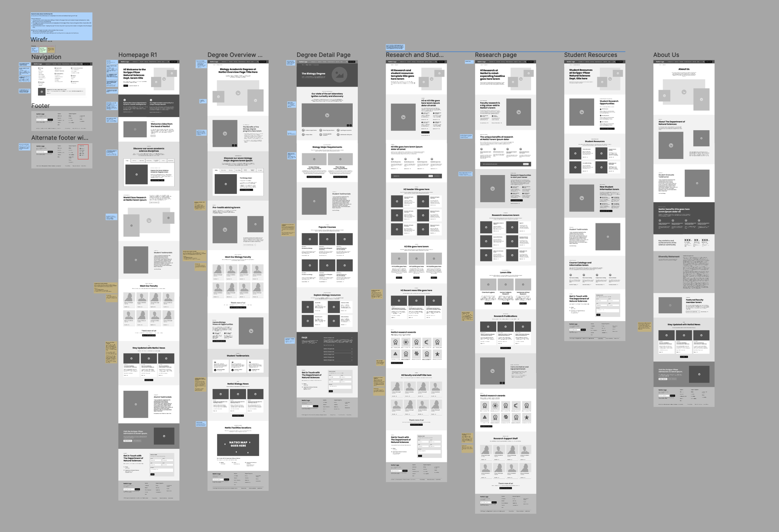This screenshot has width=779, height=532.
Task: Click message field in Homepage contact form
Action: click(162, 470)
